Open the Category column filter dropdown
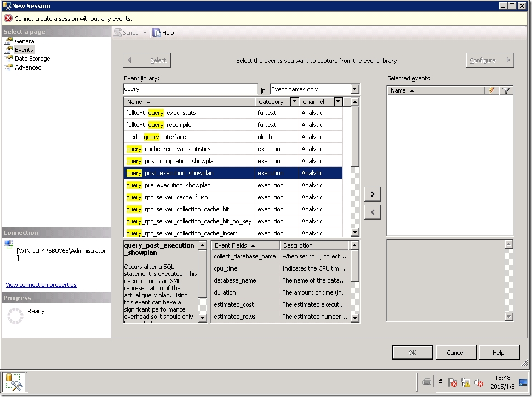 (295, 102)
